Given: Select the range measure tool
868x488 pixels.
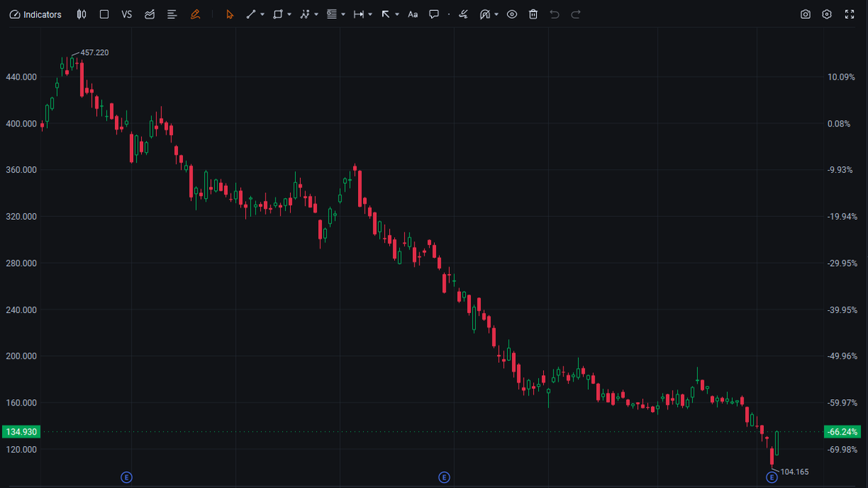Looking at the screenshot, I should (x=359, y=14).
